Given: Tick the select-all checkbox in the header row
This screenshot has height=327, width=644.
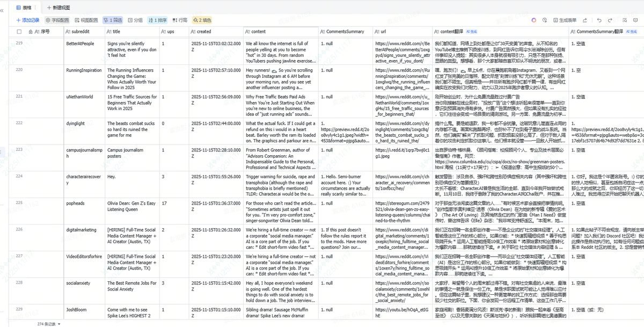Looking at the screenshot, I should [19, 32].
